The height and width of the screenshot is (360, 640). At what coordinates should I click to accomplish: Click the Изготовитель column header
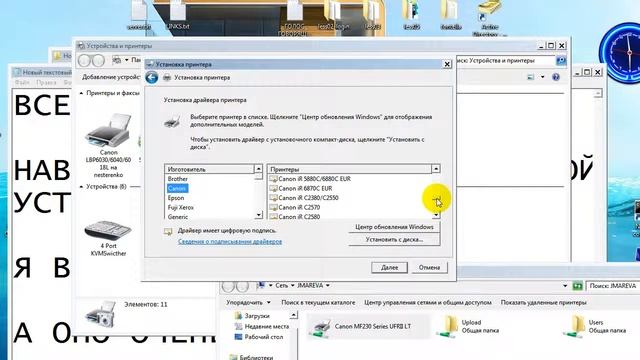209,169
